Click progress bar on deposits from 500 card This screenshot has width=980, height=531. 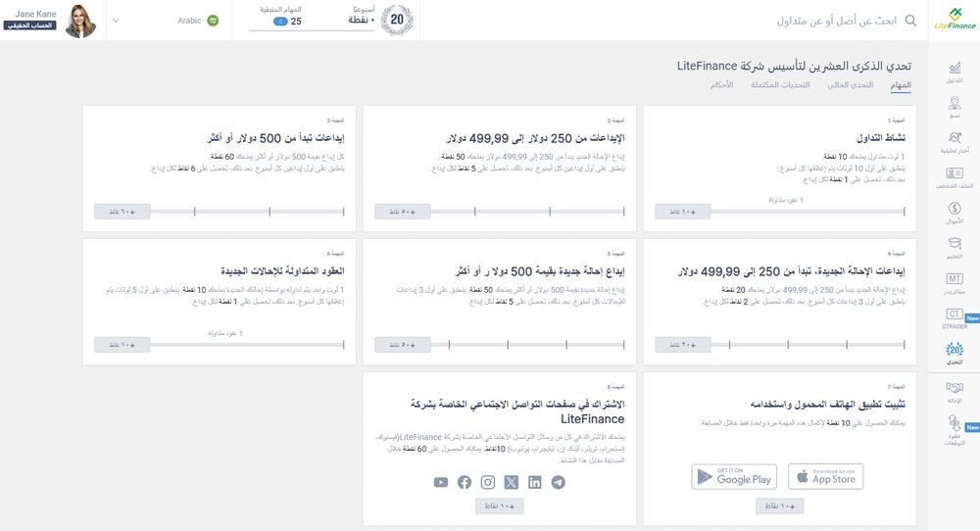[247, 212]
